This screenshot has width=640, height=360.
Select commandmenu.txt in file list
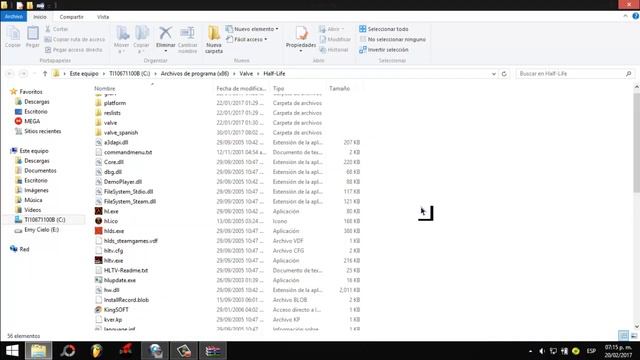128,152
